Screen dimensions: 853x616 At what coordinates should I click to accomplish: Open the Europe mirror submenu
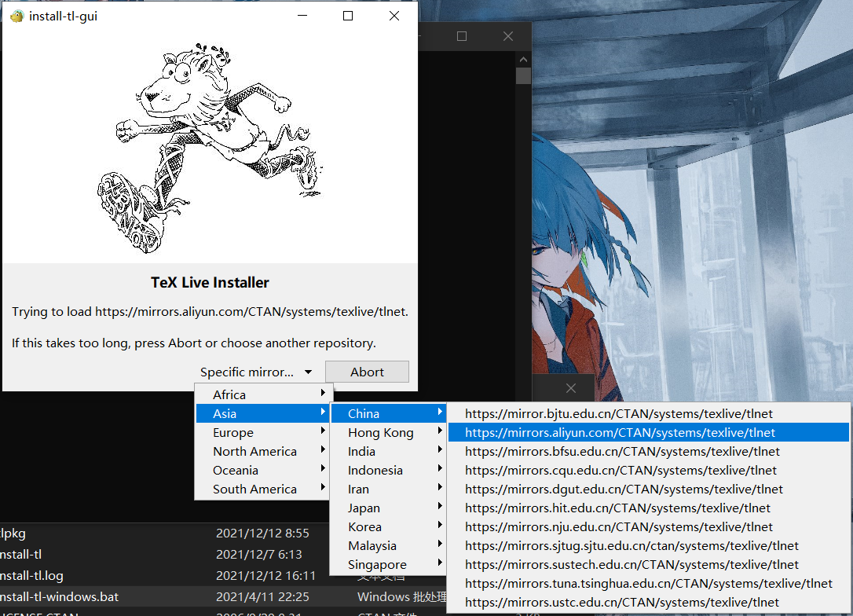264,433
